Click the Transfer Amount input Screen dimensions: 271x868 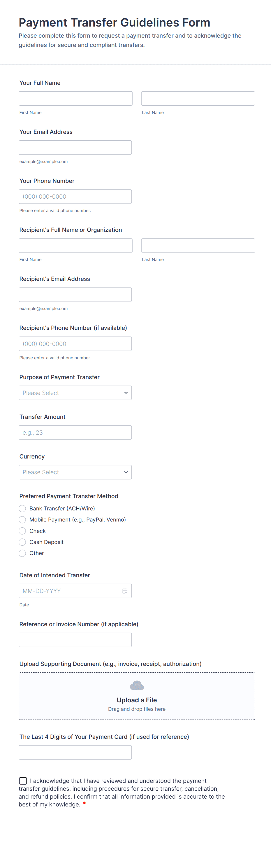[75, 432]
